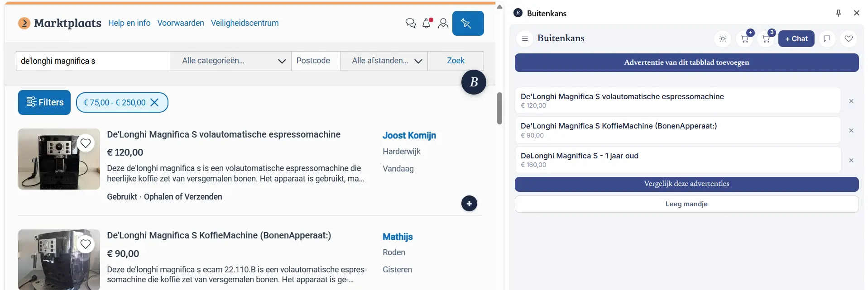868x290 pixels.
Task: Close the Buitenkans side panel
Action: tap(856, 13)
